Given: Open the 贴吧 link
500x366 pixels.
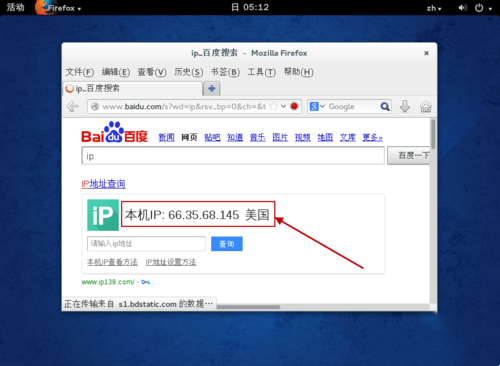Looking at the screenshot, I should pos(212,137).
